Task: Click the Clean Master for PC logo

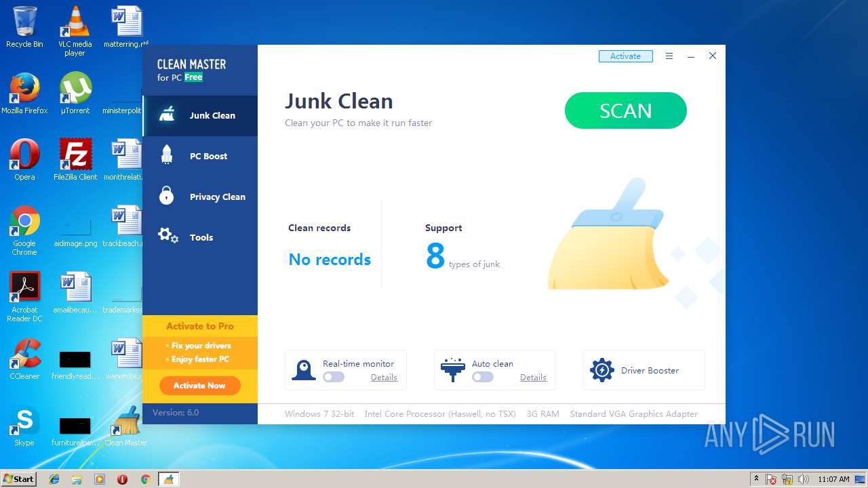Action: tap(191, 70)
